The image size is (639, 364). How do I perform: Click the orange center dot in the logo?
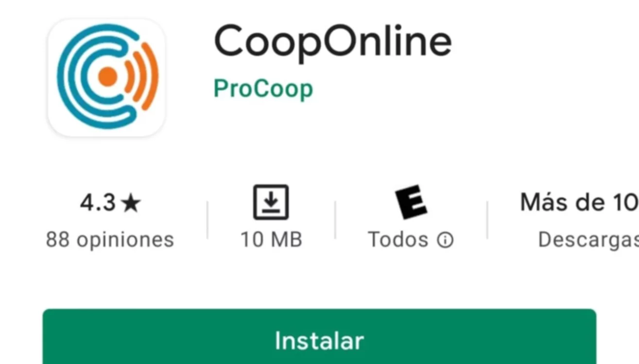coord(107,77)
